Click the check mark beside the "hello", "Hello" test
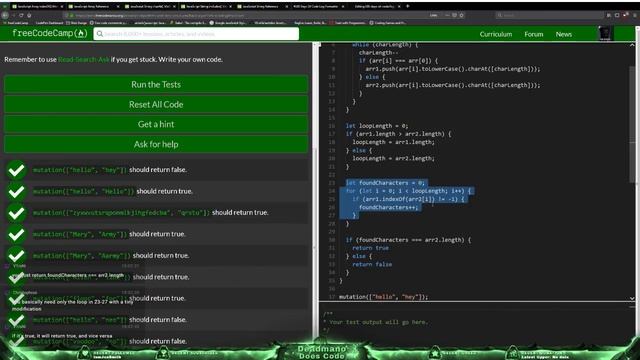 (16, 191)
